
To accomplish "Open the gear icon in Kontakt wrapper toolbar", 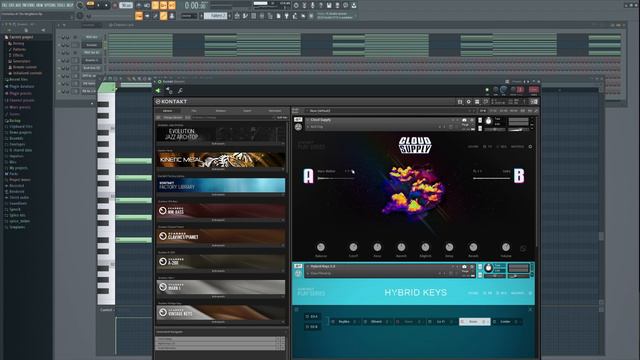I will (169, 91).
